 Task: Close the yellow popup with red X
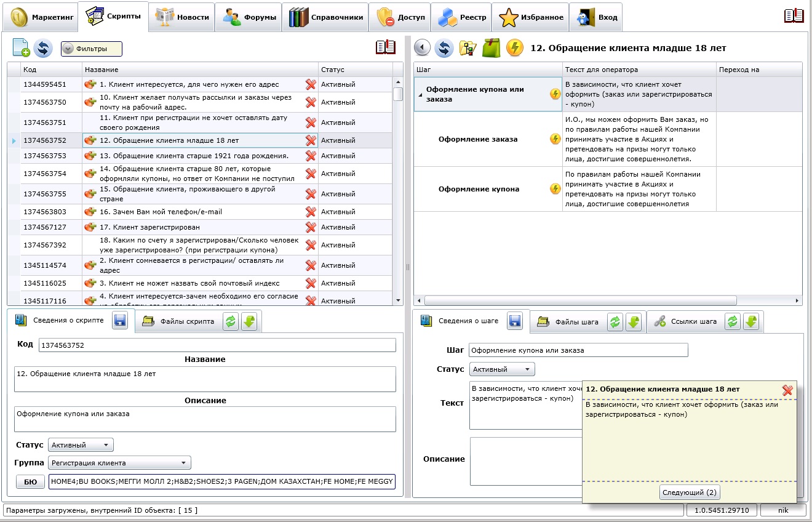tap(787, 390)
